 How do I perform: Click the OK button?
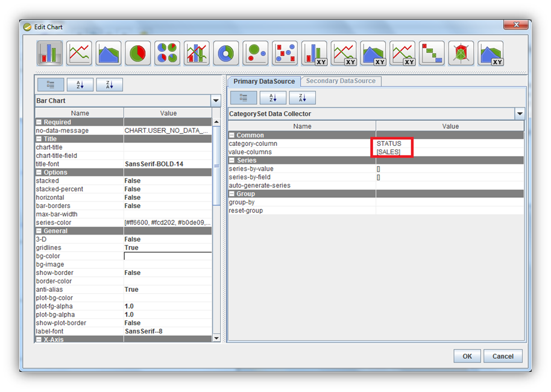[467, 356]
